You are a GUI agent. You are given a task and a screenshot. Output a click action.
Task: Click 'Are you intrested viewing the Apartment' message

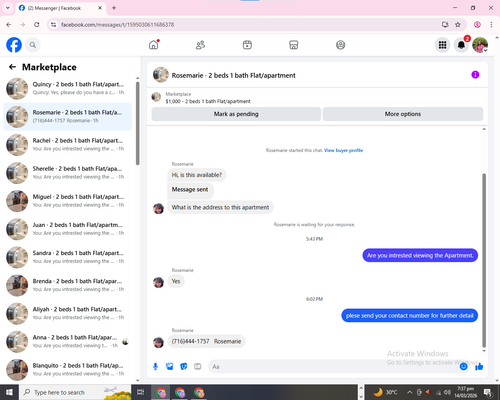click(x=420, y=256)
